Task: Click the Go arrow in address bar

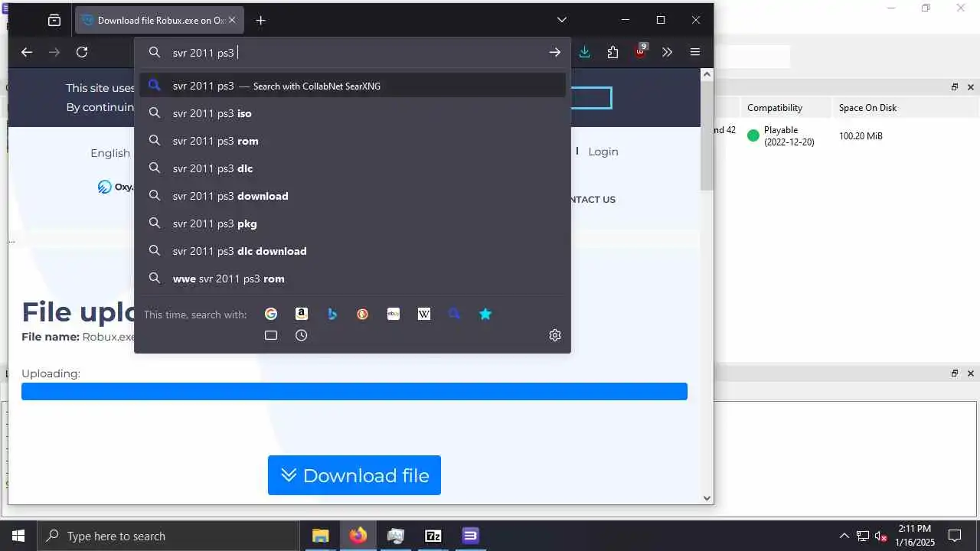Action: tap(555, 52)
